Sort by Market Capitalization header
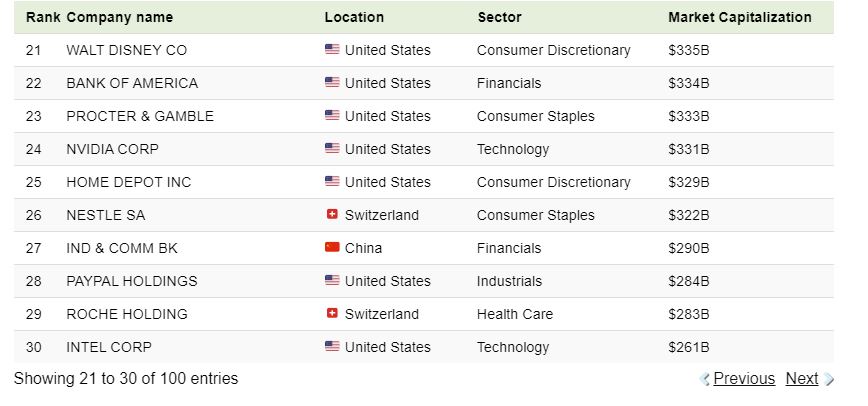Image resolution: width=868 pixels, height=406 pixels. [x=739, y=17]
